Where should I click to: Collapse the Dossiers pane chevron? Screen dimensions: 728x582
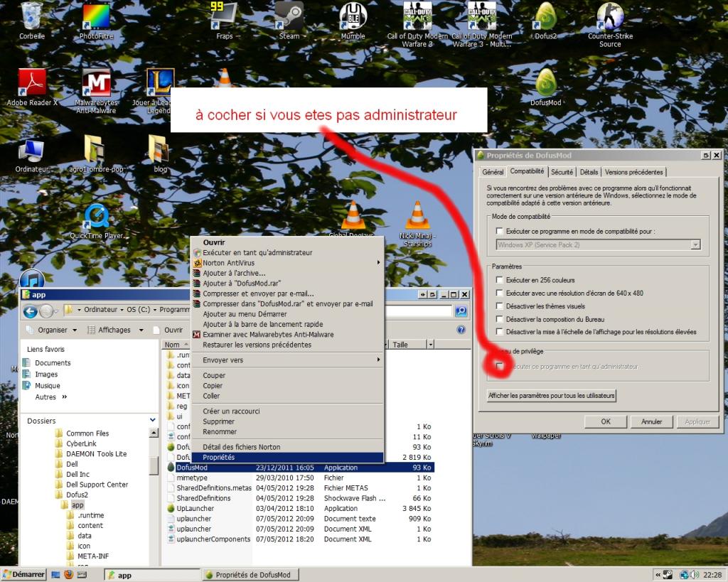pos(153,420)
